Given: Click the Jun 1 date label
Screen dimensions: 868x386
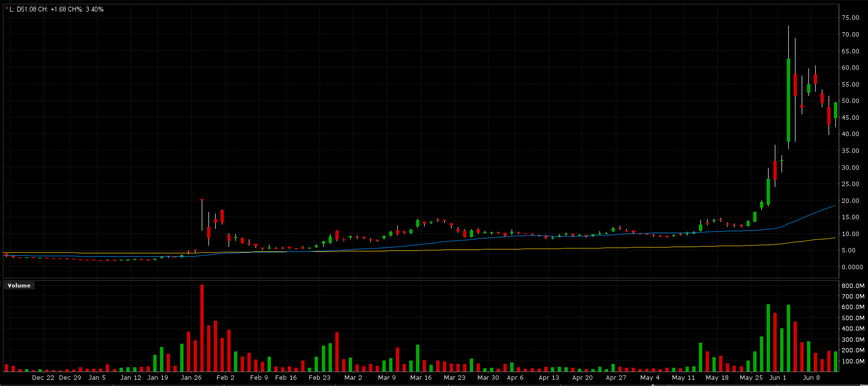Looking at the screenshot, I should pyautogui.click(x=778, y=378).
